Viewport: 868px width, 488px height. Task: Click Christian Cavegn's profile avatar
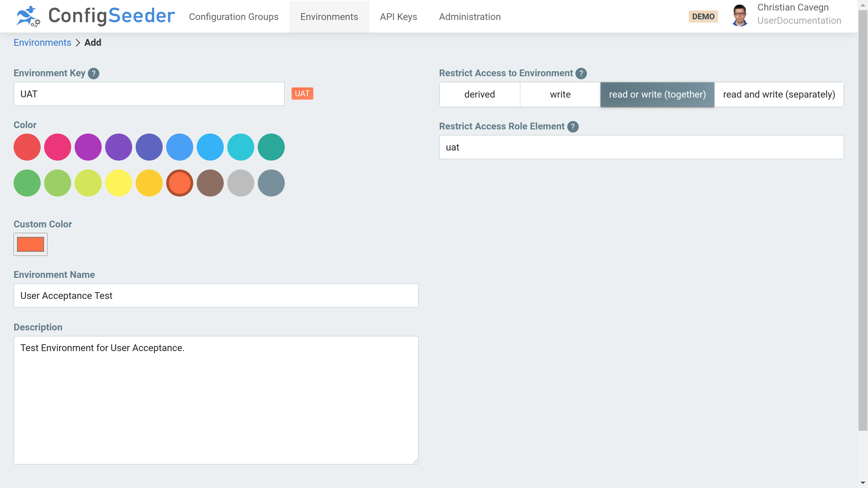739,16
